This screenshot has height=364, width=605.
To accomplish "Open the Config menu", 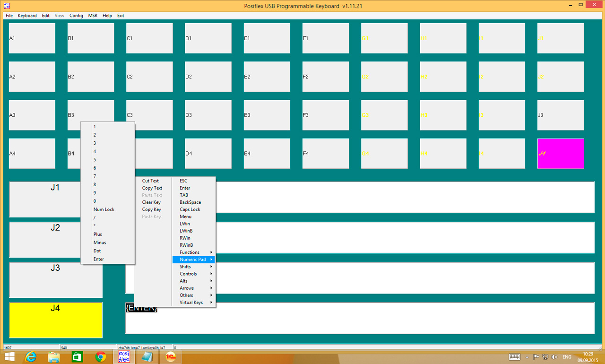I will (x=76, y=16).
